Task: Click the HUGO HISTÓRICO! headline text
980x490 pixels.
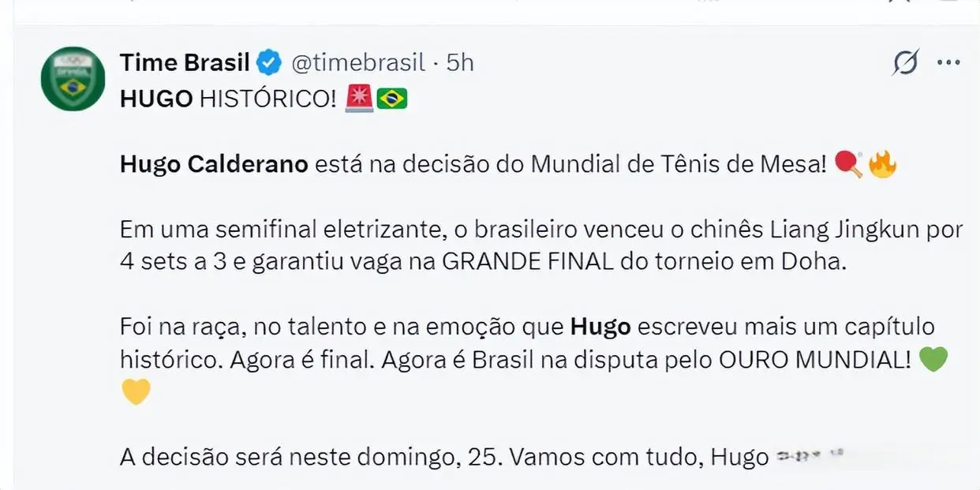Action: pos(228,99)
